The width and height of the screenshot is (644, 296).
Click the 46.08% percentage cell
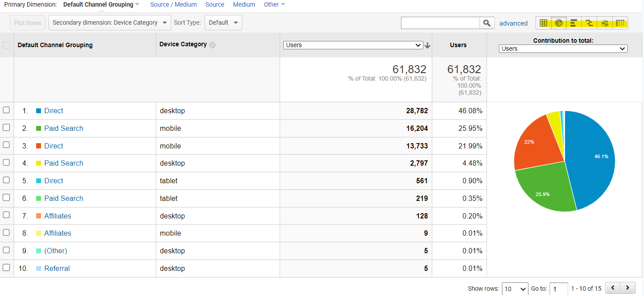click(470, 111)
